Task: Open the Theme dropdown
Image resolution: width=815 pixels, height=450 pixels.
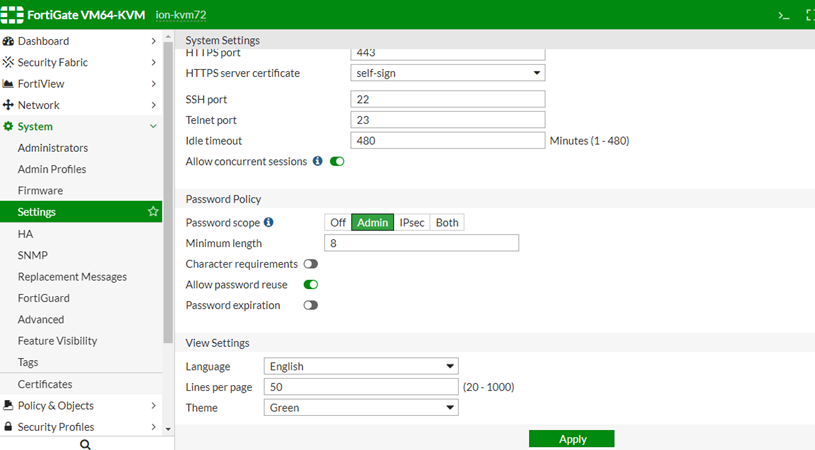Action: coord(361,408)
